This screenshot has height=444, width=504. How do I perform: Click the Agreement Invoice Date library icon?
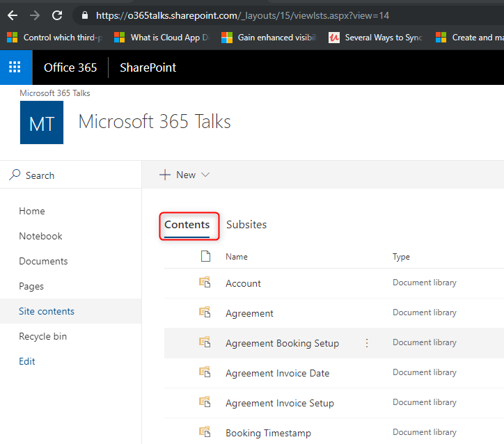(205, 372)
